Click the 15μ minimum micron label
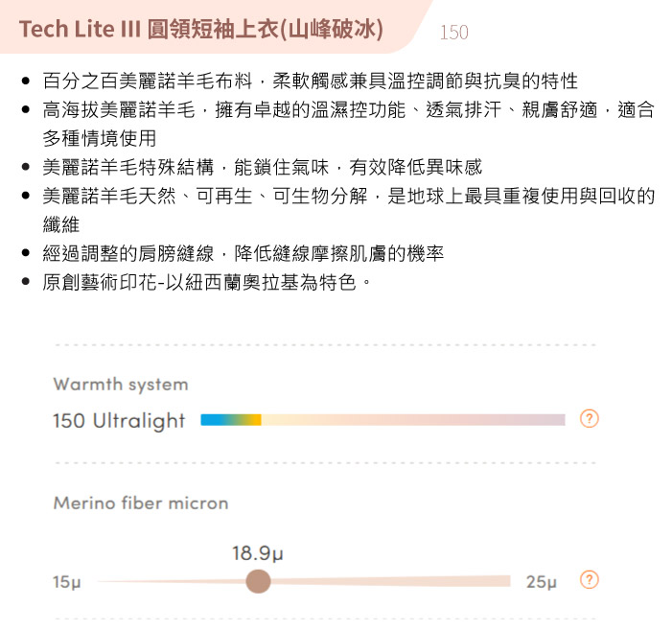Viewport: 672px width, 631px height. tap(67, 582)
